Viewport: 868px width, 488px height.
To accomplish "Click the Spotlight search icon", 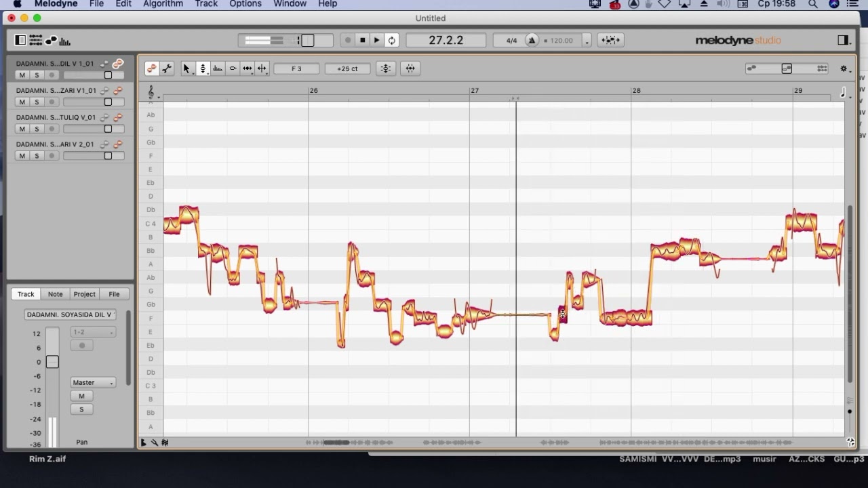I will click(812, 4).
